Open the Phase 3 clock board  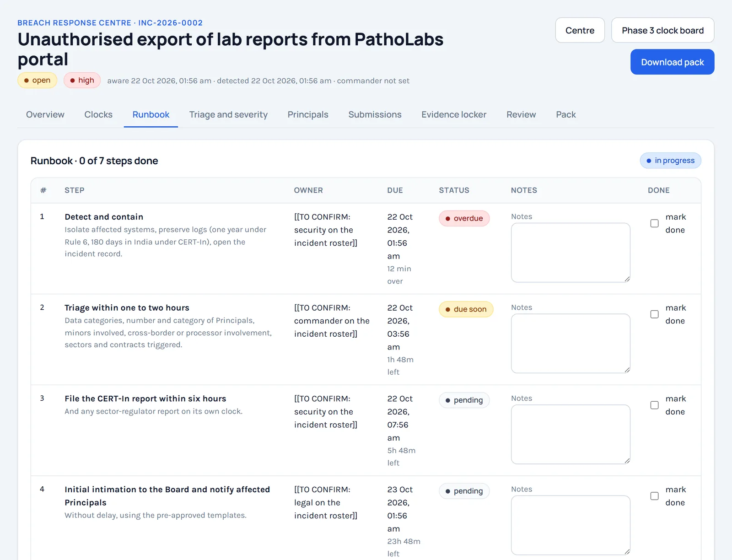click(x=663, y=30)
